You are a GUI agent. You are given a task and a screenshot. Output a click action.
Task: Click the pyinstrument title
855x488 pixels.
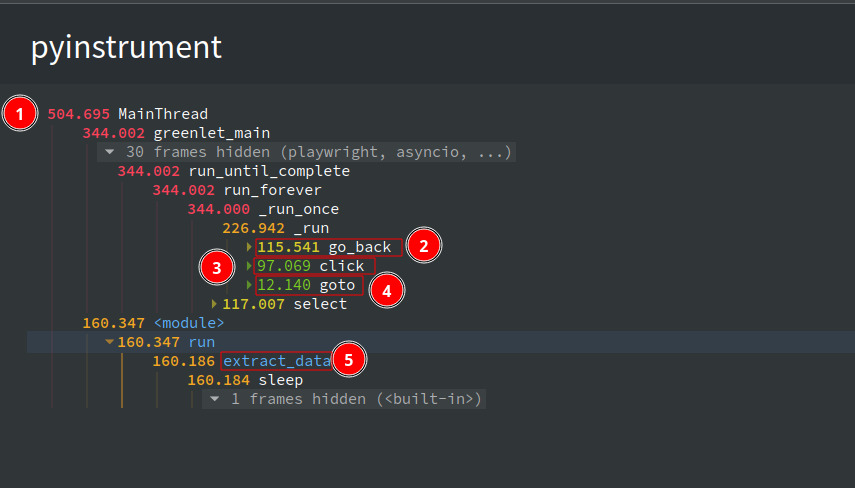pyautogui.click(x=127, y=47)
